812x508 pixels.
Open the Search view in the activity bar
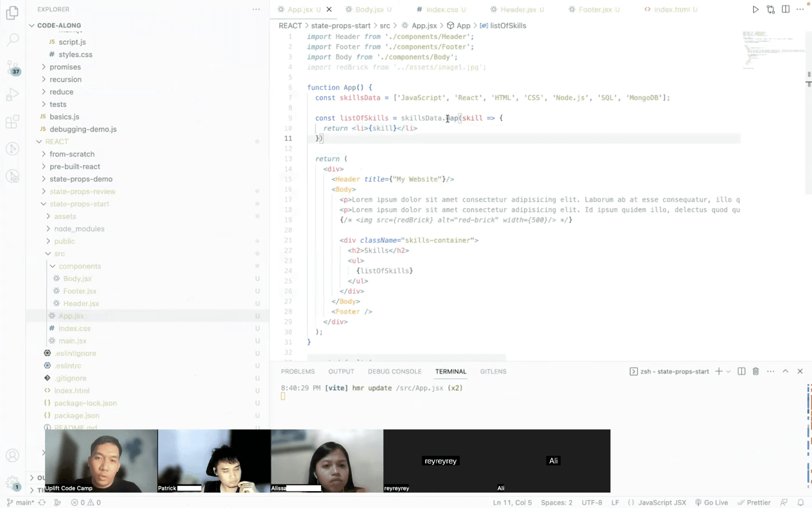click(12, 39)
